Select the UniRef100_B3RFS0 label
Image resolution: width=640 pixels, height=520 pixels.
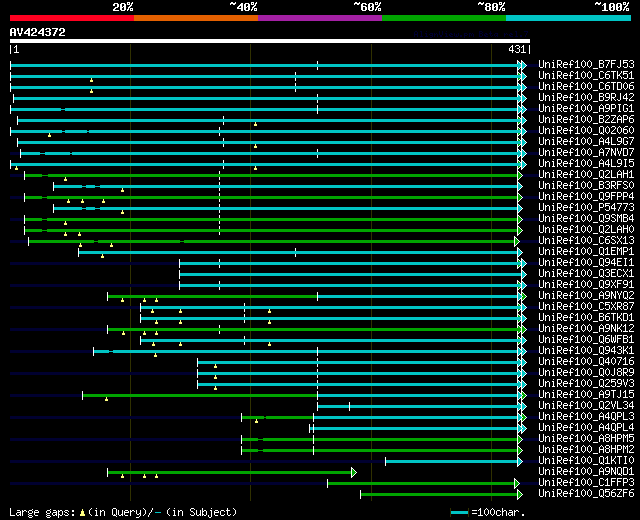click(586, 186)
